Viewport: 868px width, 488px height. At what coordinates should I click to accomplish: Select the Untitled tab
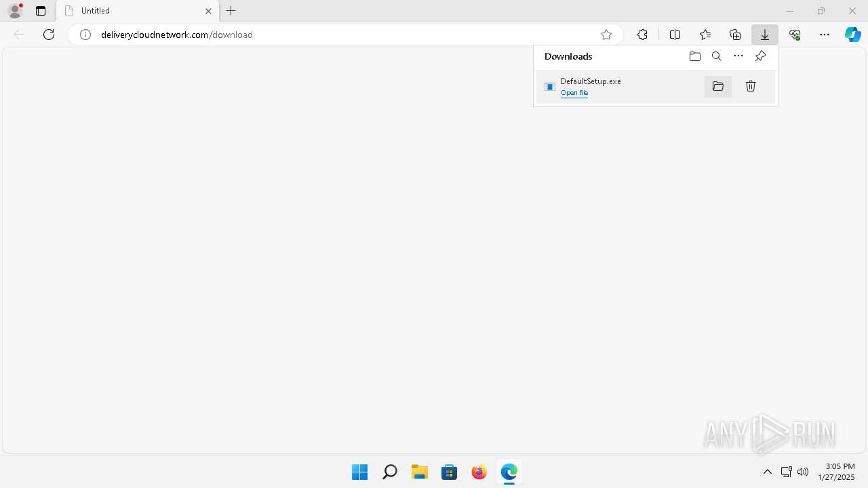[x=138, y=11]
